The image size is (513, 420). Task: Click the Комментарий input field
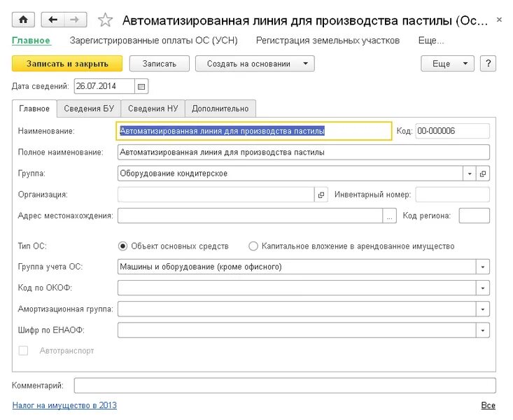[285, 386]
